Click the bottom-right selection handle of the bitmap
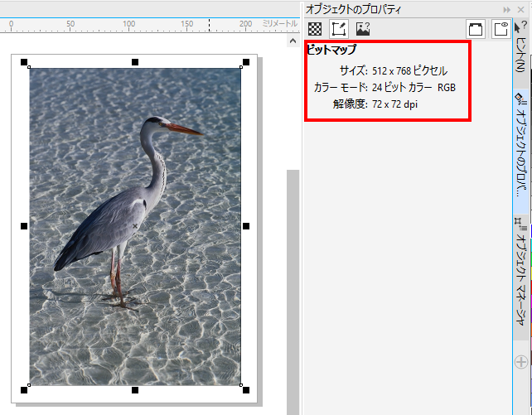This screenshot has width=532, height=415. [246, 390]
